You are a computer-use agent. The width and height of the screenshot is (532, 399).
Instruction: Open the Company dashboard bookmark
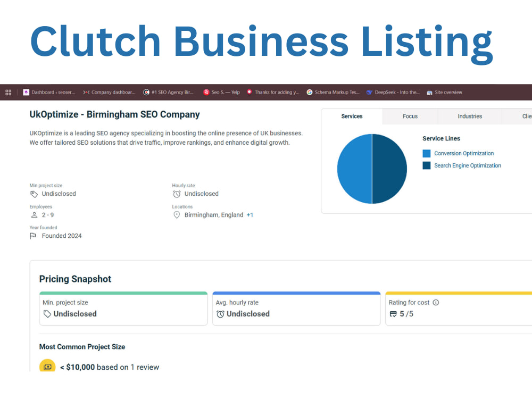click(109, 92)
